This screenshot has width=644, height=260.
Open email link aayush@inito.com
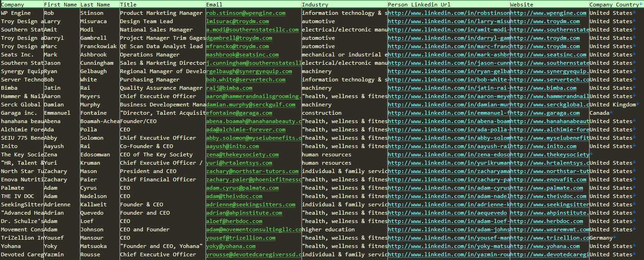click(232, 146)
